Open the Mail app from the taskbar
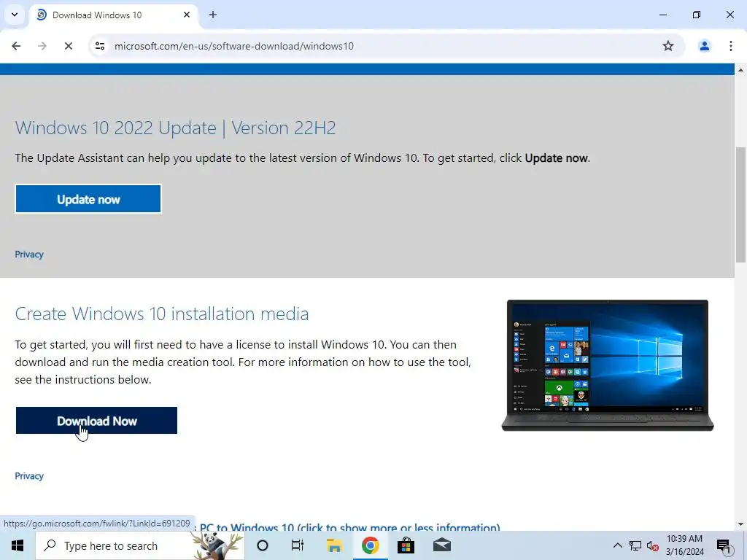Image resolution: width=747 pixels, height=560 pixels. click(x=441, y=545)
